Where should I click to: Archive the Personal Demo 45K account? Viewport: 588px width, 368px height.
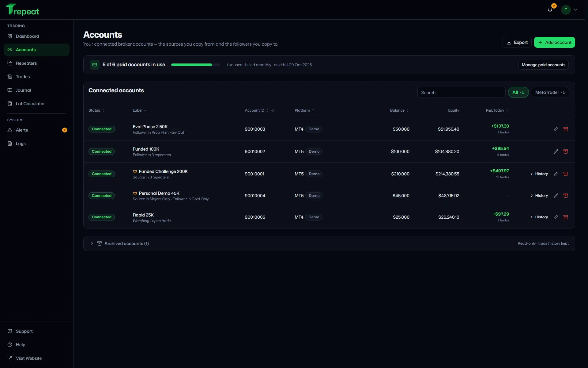566,196
